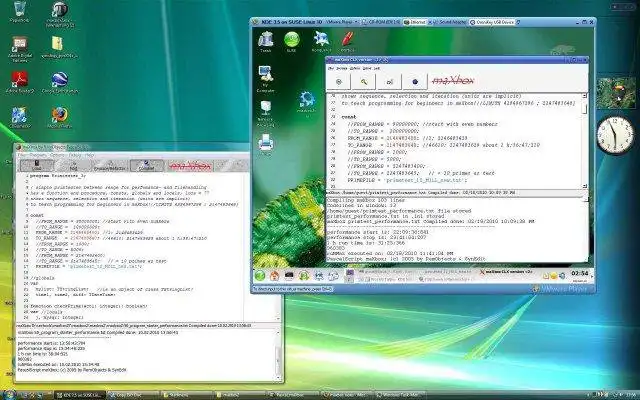Switch to the KDE 3.5 on SUSE taskbar button

click(x=79, y=395)
